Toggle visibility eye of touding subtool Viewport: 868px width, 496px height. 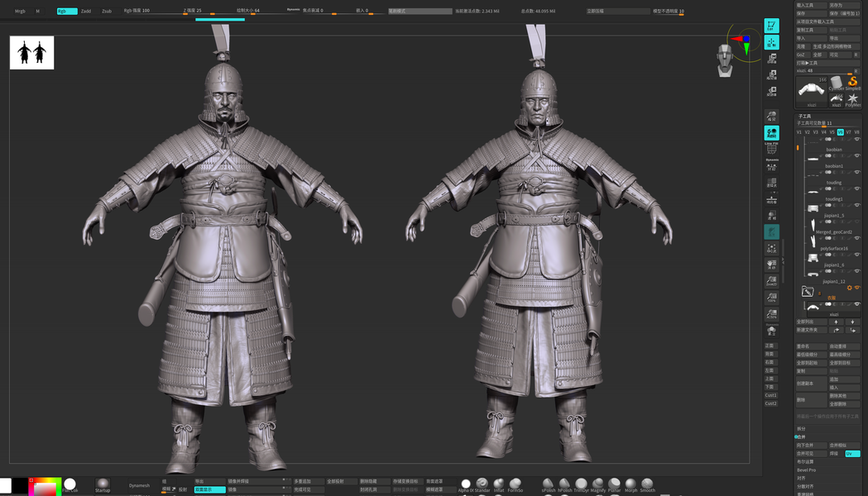(857, 173)
